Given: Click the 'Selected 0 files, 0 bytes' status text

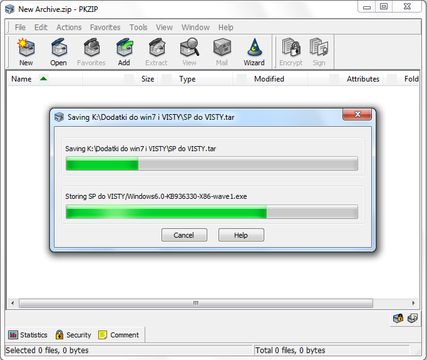Looking at the screenshot, I should [47, 350].
